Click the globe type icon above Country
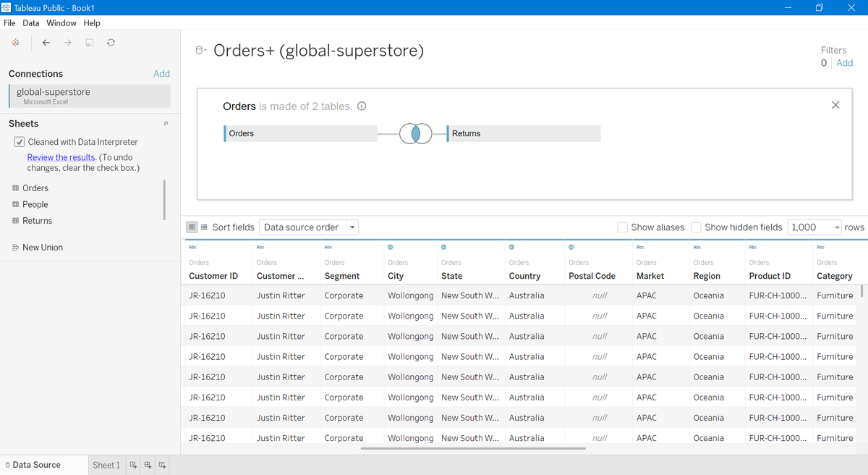 (512, 248)
